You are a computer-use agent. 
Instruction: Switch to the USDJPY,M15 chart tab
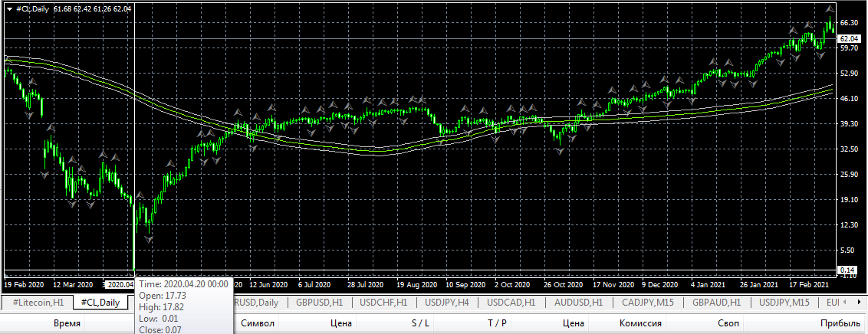(784, 303)
